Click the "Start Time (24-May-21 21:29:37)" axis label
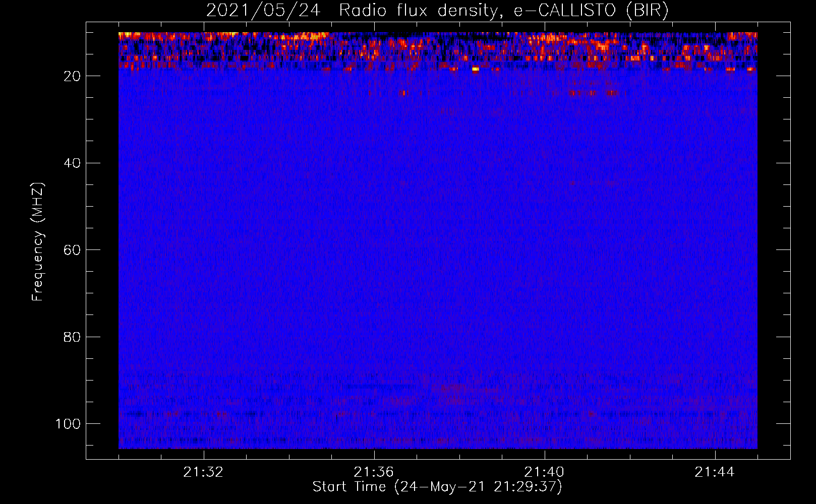This screenshot has width=816, height=504. 437,487
